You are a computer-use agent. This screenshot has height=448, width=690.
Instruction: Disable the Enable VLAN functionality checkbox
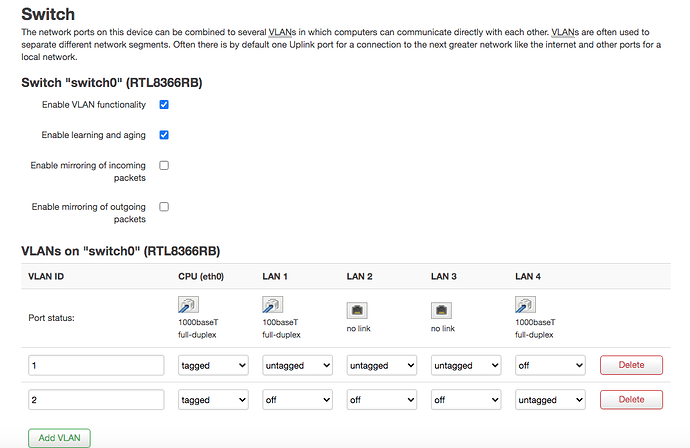point(164,105)
